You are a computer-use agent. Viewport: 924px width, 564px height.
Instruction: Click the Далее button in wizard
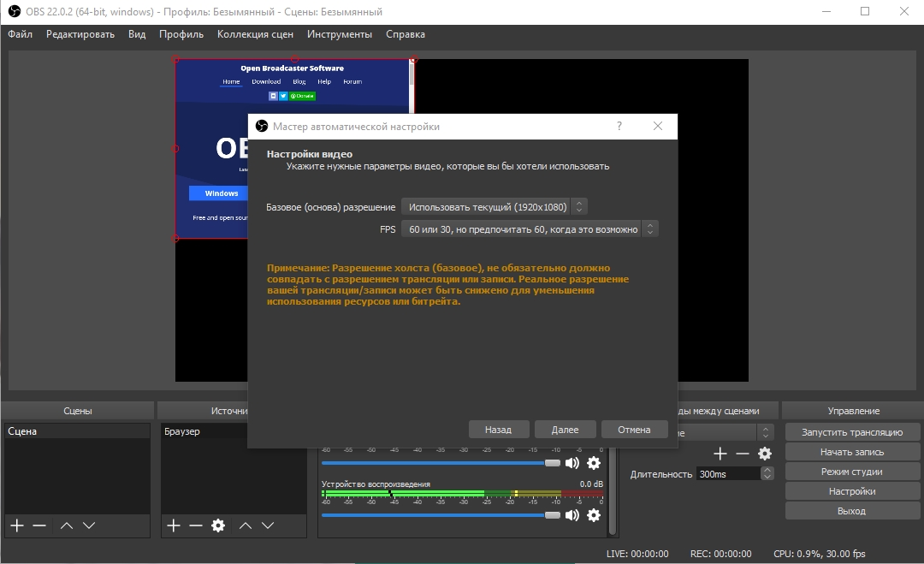(566, 430)
